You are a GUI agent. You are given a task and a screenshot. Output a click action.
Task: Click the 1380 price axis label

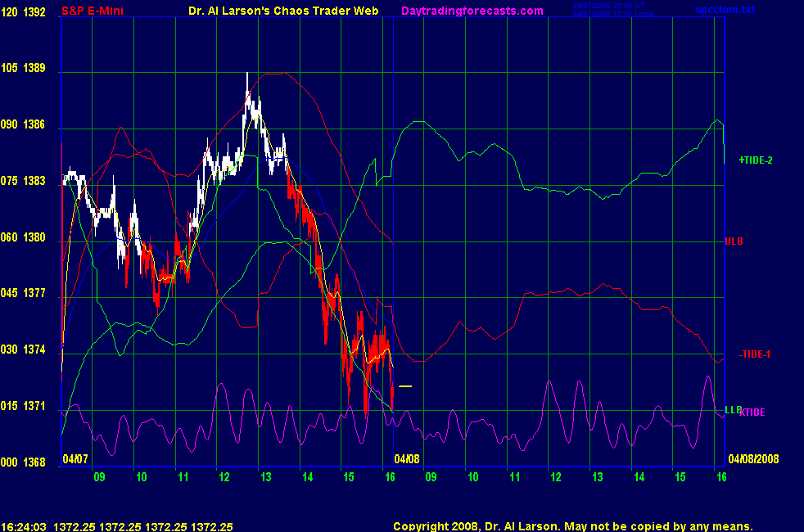point(34,237)
